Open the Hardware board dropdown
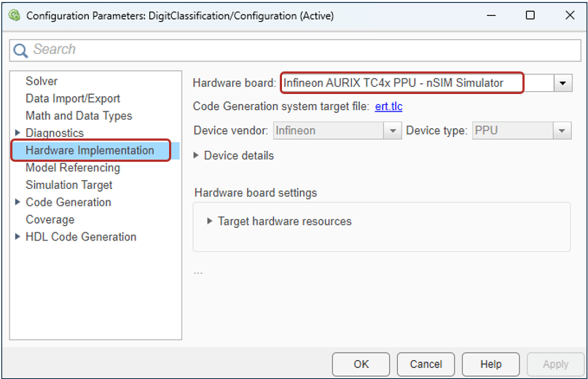This screenshot has width=588, height=379. click(562, 83)
